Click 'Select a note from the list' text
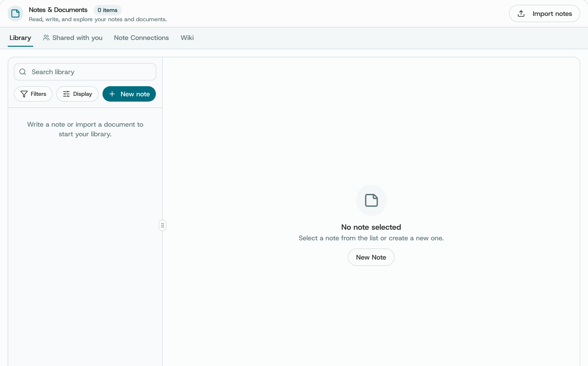This screenshot has height=366, width=588. pyautogui.click(x=371, y=238)
